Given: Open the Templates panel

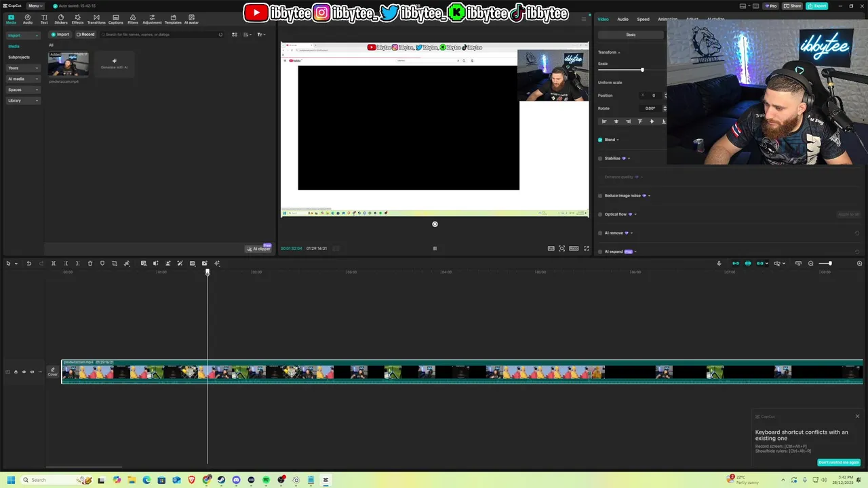Looking at the screenshot, I should 173,19.
